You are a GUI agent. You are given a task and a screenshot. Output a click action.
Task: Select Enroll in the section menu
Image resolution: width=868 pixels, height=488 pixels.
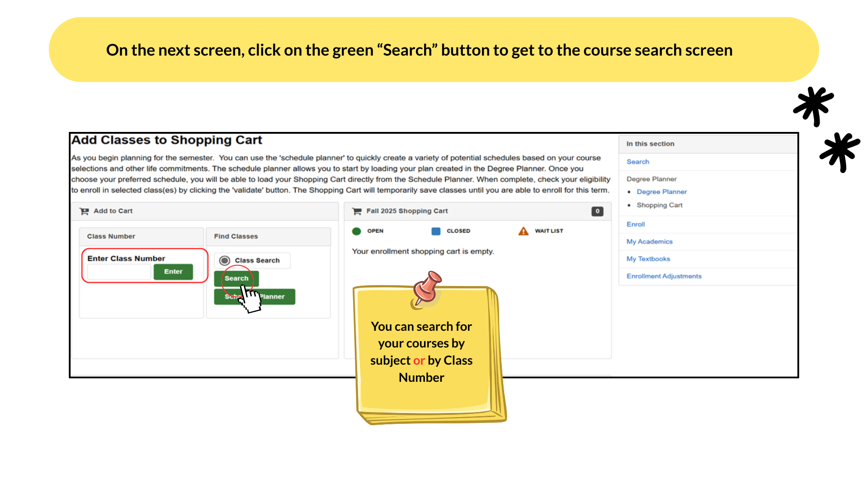pyautogui.click(x=635, y=224)
